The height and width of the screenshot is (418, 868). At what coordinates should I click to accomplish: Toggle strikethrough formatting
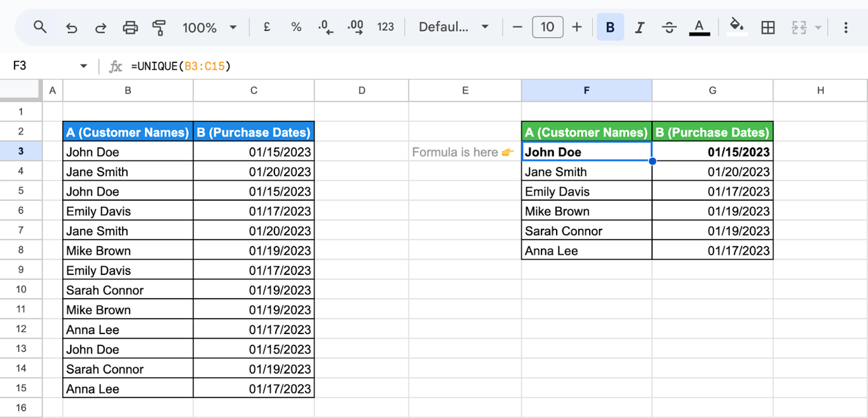(669, 27)
